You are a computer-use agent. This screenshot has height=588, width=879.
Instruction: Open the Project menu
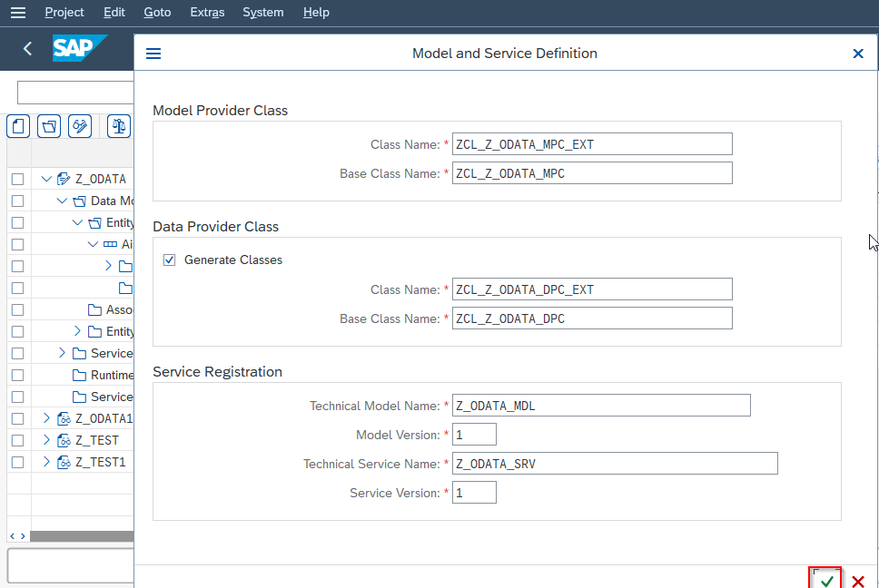[64, 12]
